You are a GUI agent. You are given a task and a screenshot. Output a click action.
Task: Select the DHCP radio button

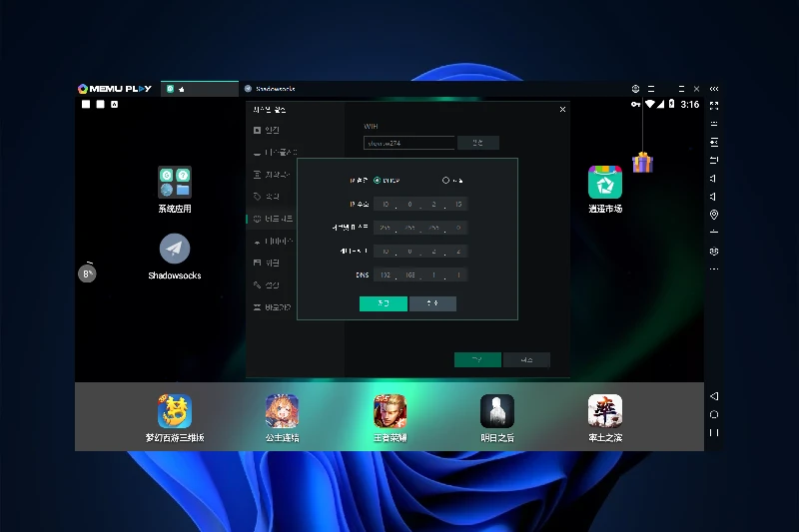[378, 181]
